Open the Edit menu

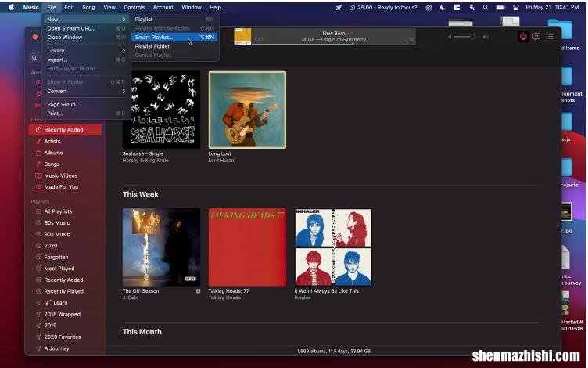click(69, 7)
